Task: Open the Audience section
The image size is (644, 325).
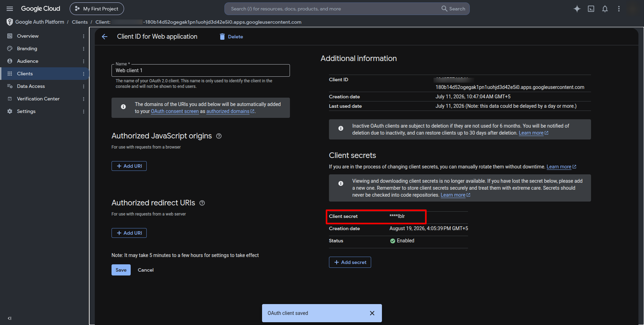Action: point(28,61)
